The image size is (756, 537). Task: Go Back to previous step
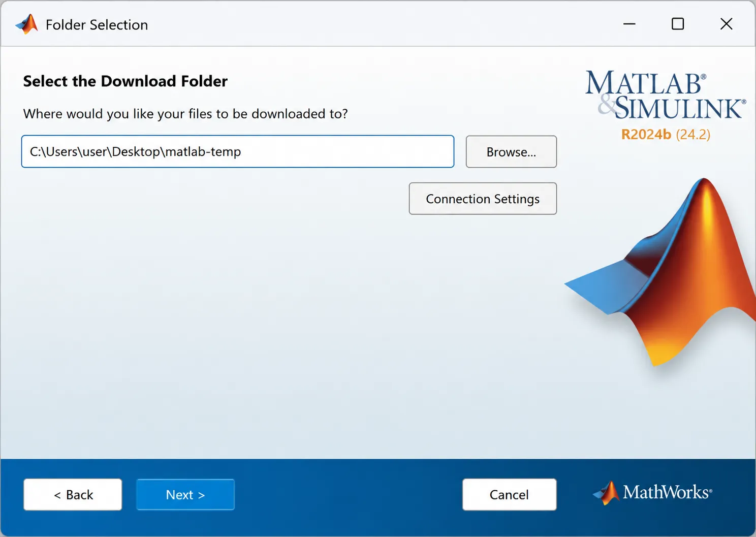(73, 494)
